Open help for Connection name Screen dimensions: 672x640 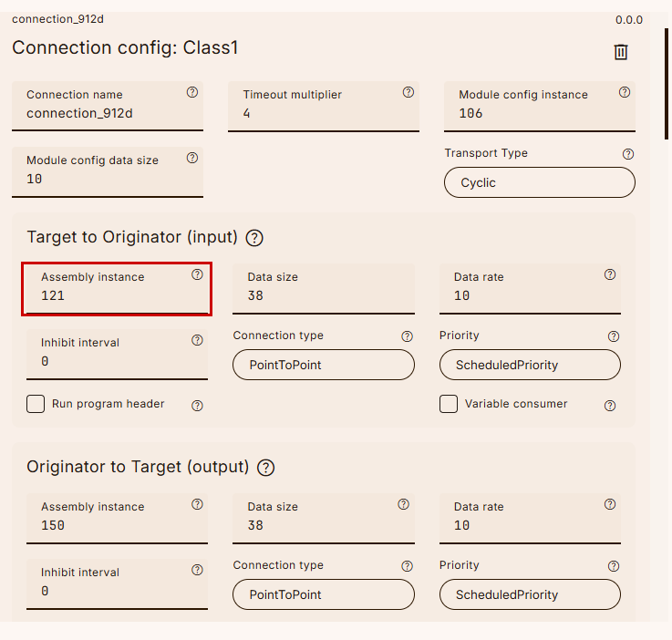[192, 92]
